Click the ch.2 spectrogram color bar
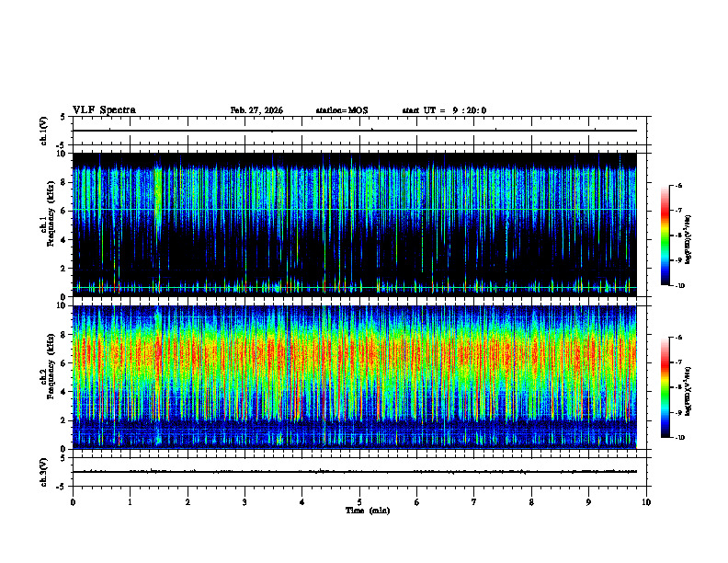This screenshot has height=563, width=728. coord(665,387)
